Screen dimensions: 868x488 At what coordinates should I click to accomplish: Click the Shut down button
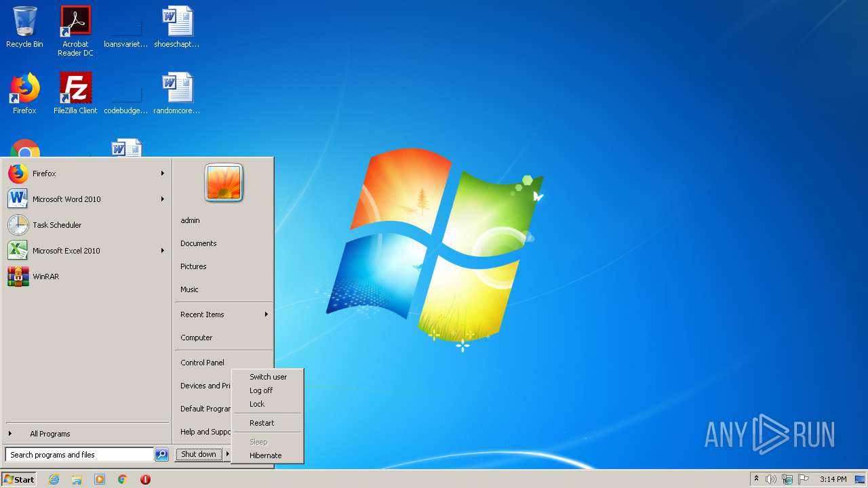click(x=199, y=454)
